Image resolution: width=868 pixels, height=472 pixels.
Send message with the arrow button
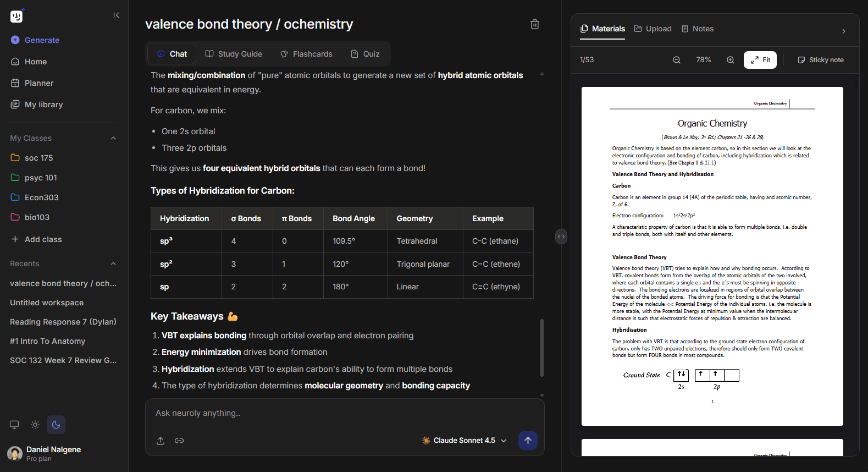tap(528, 440)
